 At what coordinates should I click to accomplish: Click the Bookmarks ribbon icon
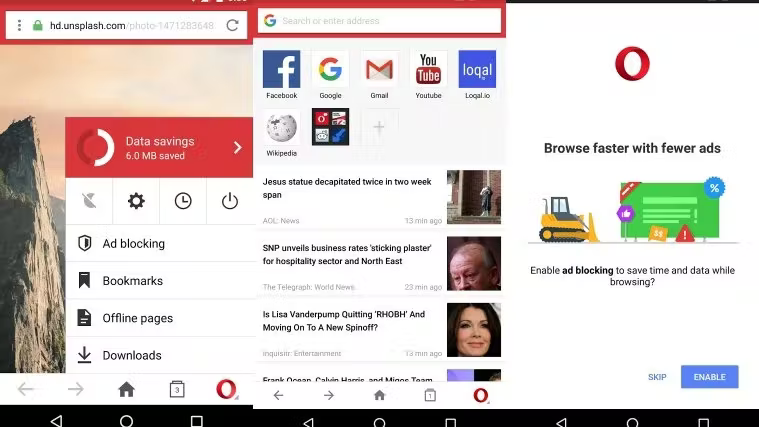coord(84,280)
